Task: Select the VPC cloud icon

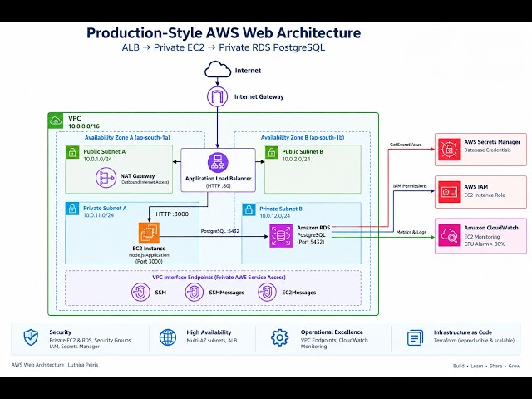Action: (x=56, y=121)
